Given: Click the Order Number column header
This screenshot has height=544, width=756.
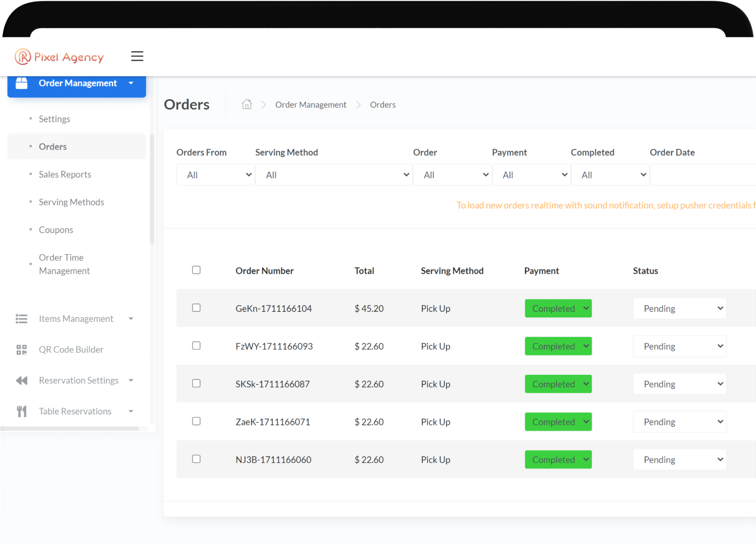Looking at the screenshot, I should tap(265, 270).
